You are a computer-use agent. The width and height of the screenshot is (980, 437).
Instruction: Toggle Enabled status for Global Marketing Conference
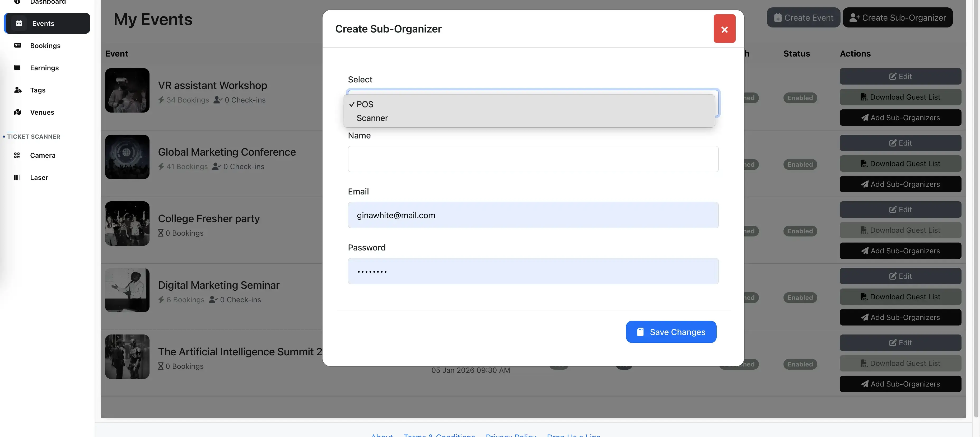[x=800, y=164]
